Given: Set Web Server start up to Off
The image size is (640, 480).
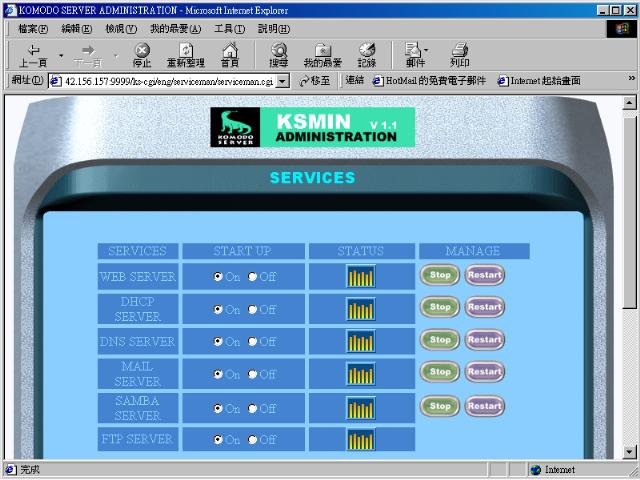Looking at the screenshot, I should pyautogui.click(x=252, y=277).
